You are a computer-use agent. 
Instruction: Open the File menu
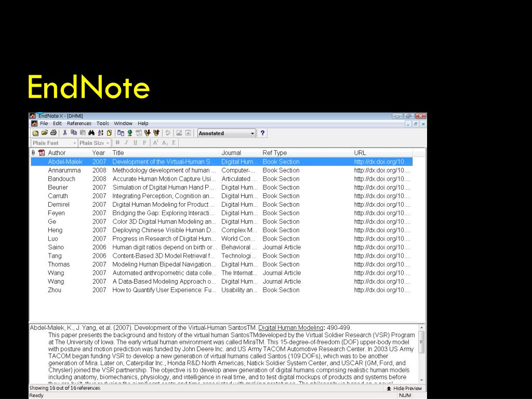pos(44,124)
